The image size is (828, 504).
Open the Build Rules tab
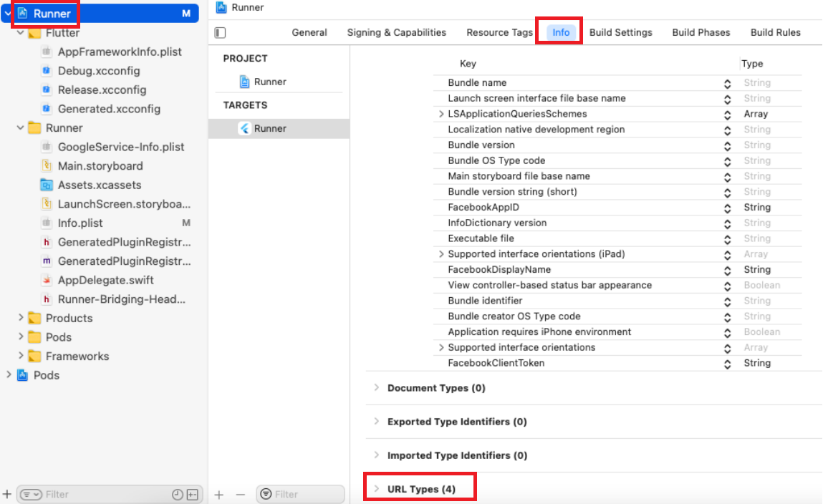pyautogui.click(x=775, y=32)
